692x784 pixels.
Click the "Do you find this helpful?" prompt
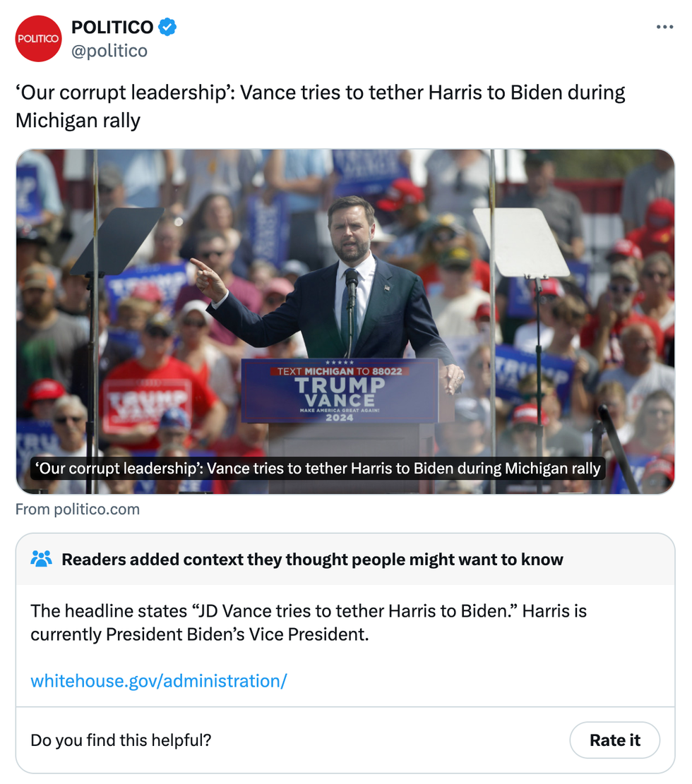[121, 740]
